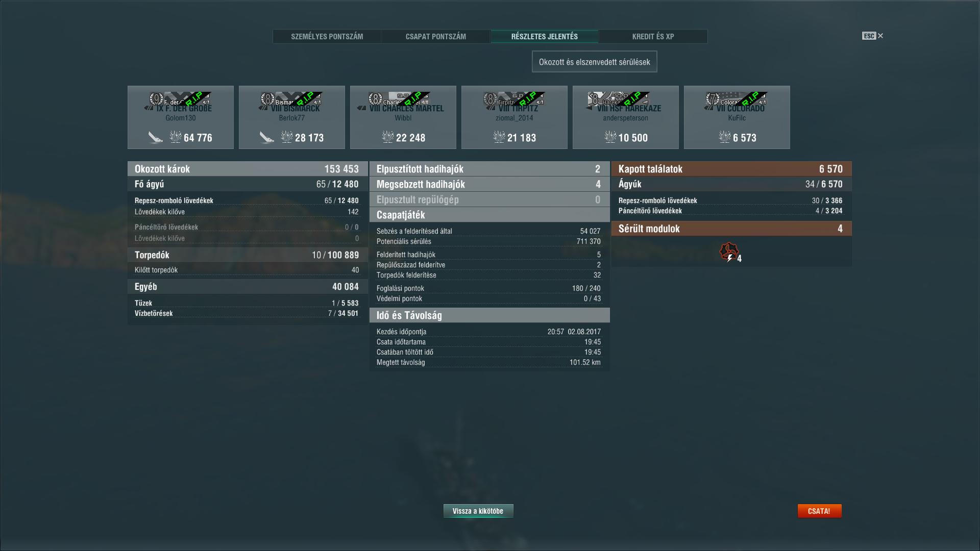Image resolution: width=980 pixels, height=551 pixels.
Task: Click the damage icon beside 10 500
Action: tap(610, 137)
